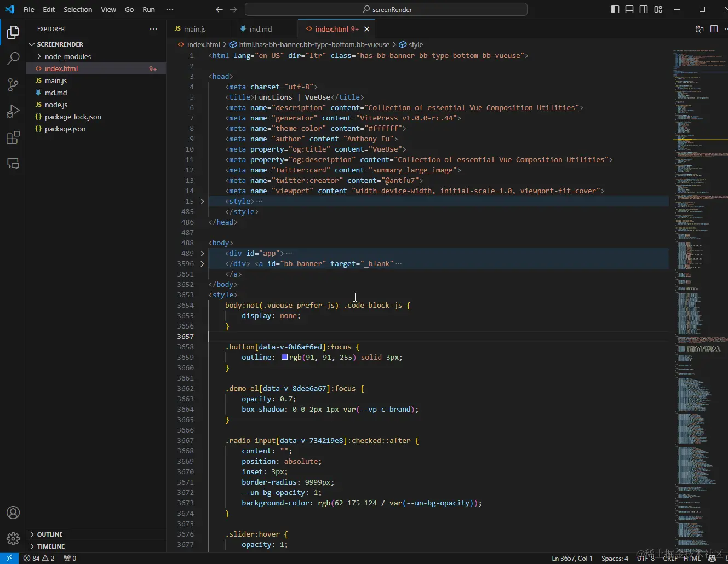Screen dimensions: 728x564
Task: Toggle the secondary side bar layout button
Action: point(644,9)
